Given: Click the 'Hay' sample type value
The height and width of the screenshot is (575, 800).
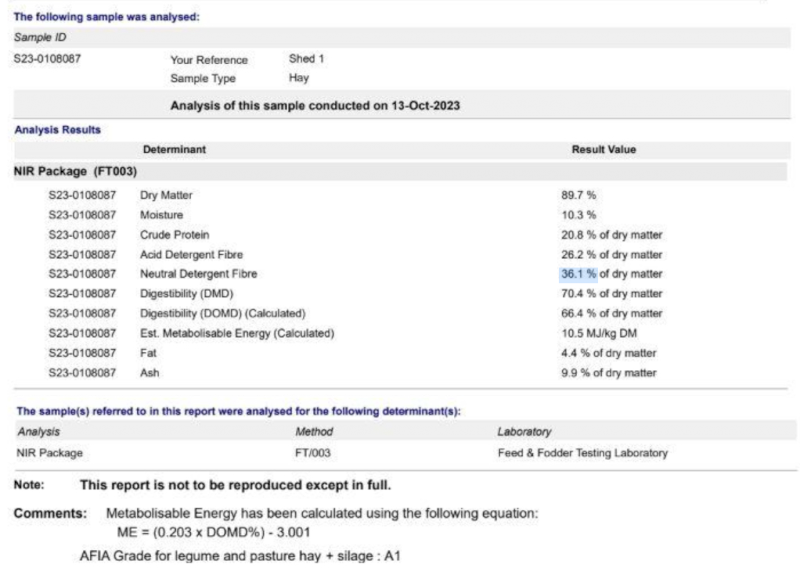Looking at the screenshot, I should coord(299,77).
